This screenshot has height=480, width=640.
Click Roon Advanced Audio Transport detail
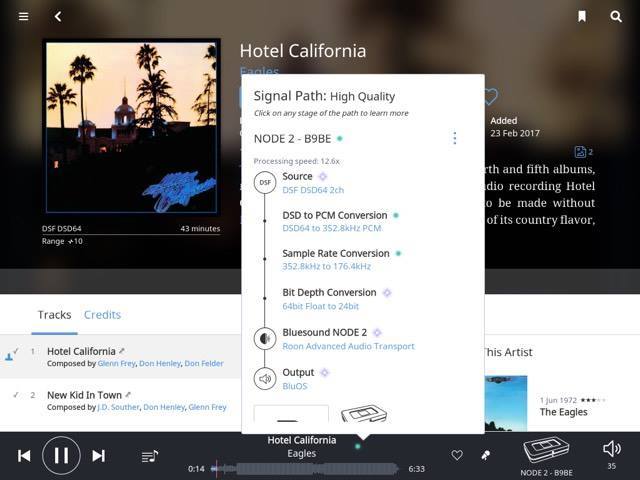click(348, 346)
